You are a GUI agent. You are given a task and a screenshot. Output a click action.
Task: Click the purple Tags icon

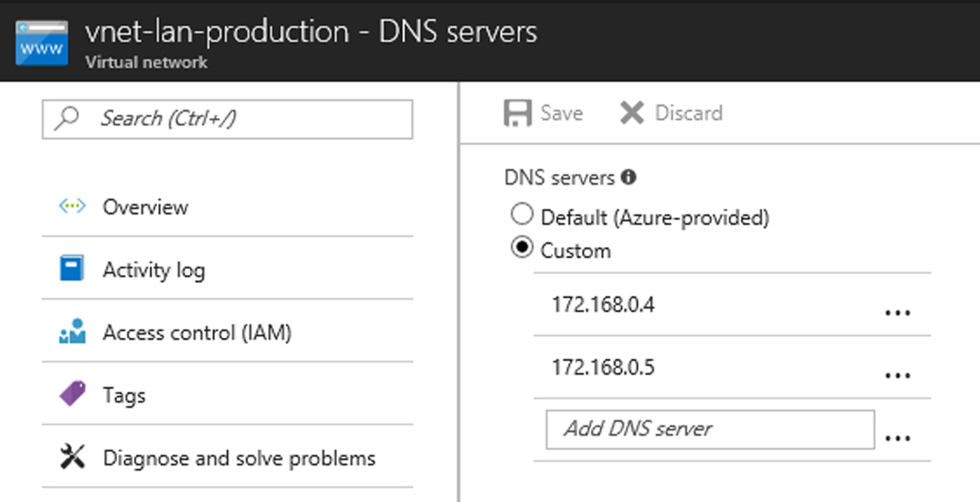pyautogui.click(x=71, y=395)
